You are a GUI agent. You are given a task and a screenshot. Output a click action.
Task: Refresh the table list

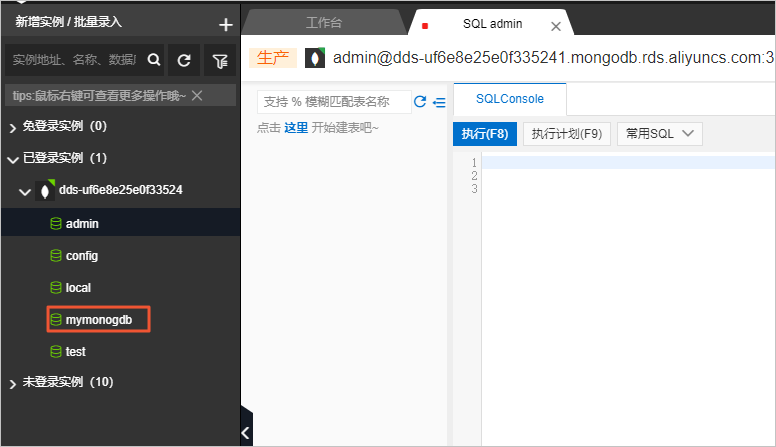(x=420, y=101)
